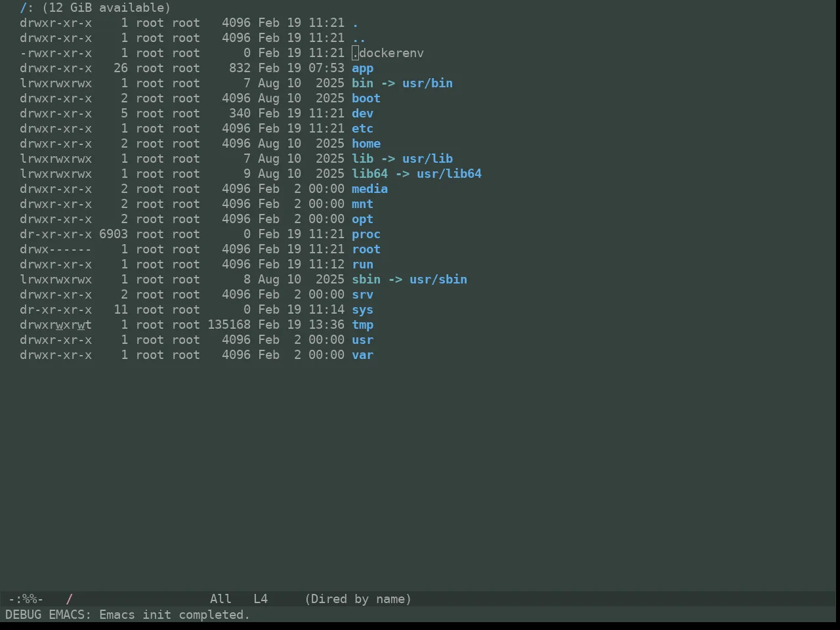The width and height of the screenshot is (840, 630).
Task: Open the usr directory
Action: tap(362, 340)
